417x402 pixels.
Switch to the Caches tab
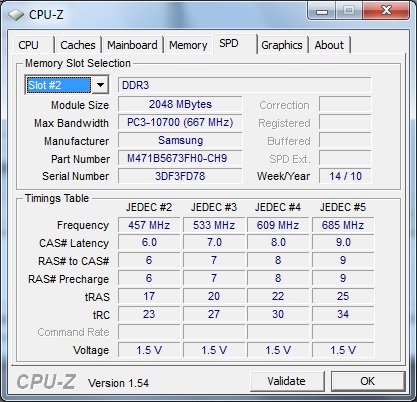click(78, 45)
